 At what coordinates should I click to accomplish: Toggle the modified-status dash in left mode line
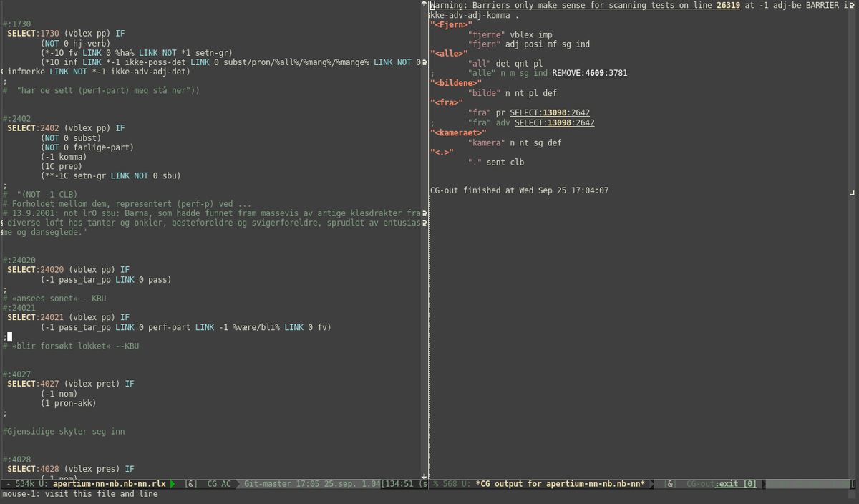pyautogui.click(x=8, y=484)
